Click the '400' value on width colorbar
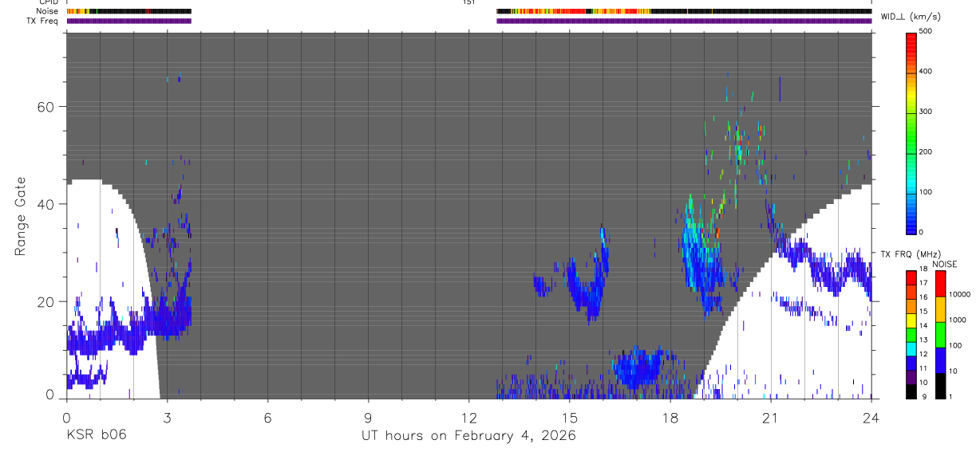 click(926, 72)
